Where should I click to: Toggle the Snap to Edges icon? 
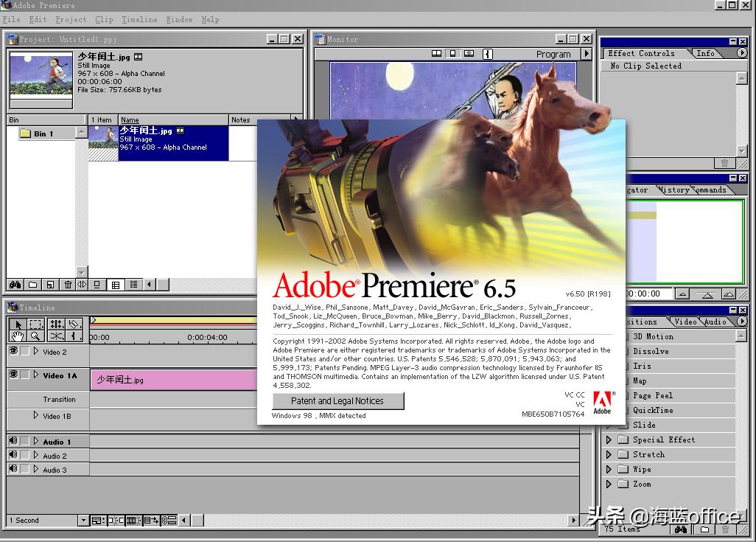pyautogui.click(x=116, y=521)
